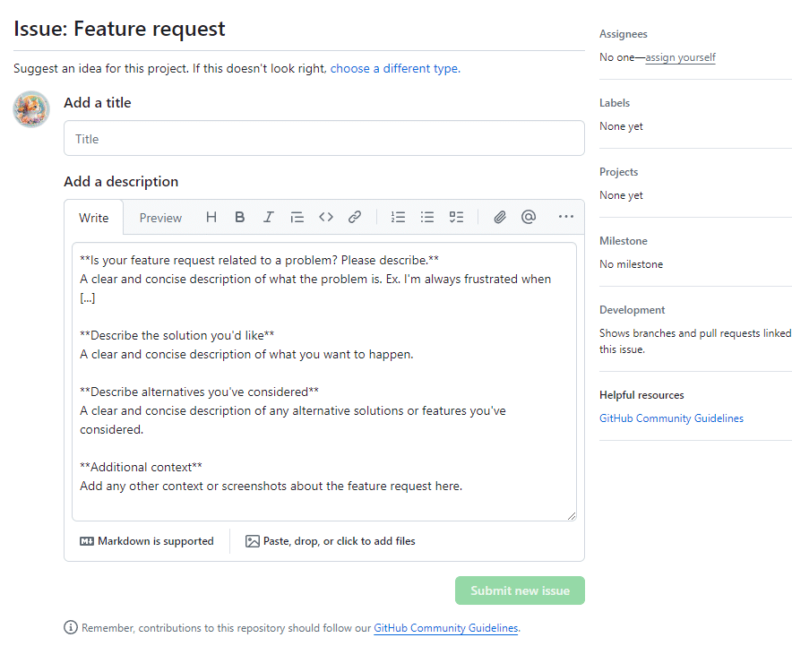Focus the Title input field
792x672 pixels.
324,138
